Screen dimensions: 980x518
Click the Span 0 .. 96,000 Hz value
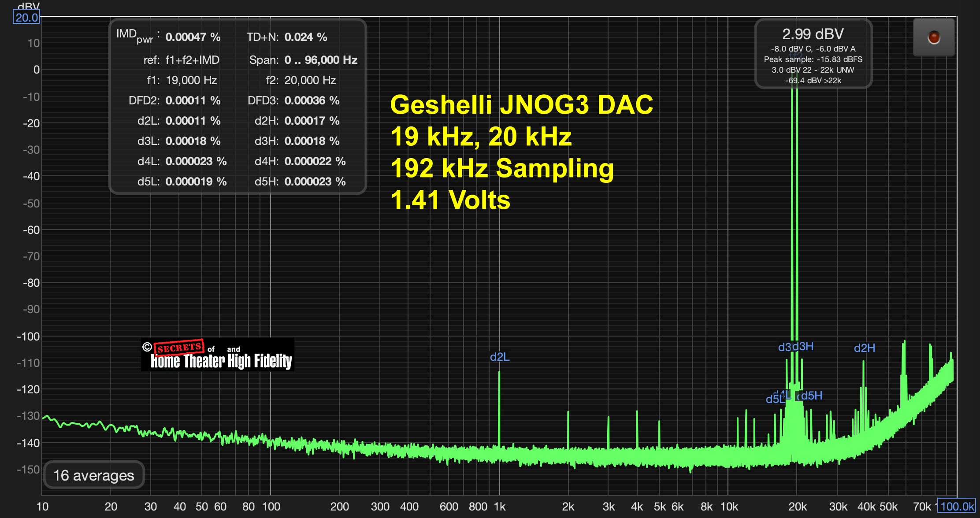[321, 60]
